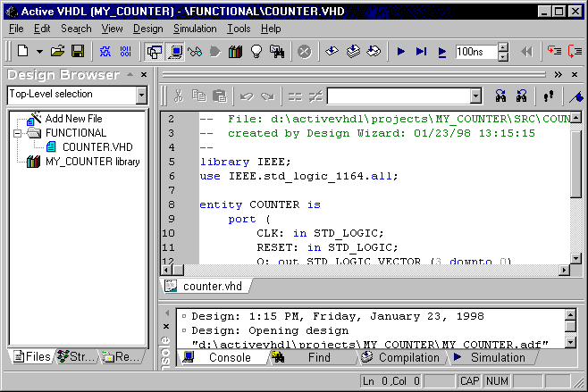Click the lightbulb icon in the toolbar

[x=256, y=52]
